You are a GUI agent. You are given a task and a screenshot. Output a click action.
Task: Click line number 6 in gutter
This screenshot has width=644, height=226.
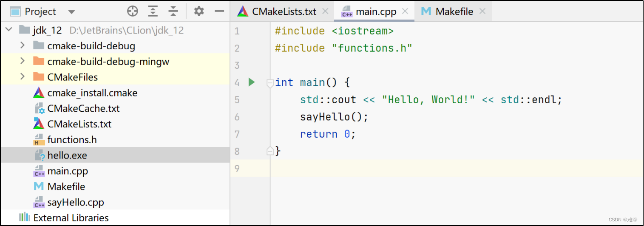click(x=237, y=117)
